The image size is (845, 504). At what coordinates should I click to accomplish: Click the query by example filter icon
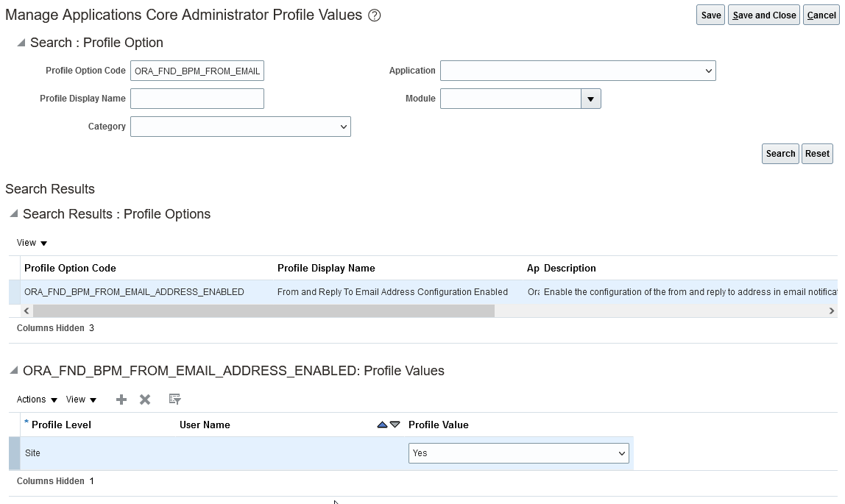(x=174, y=400)
